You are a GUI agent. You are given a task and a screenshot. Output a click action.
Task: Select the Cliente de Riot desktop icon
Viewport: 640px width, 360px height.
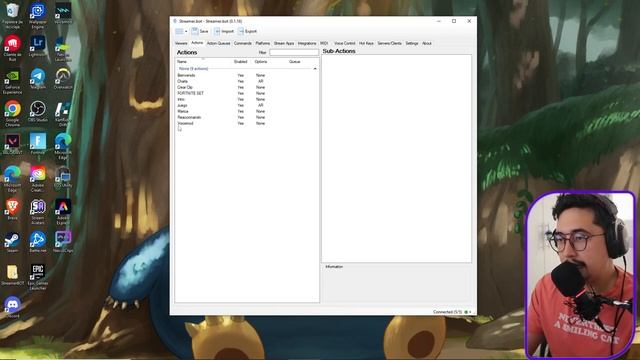pyautogui.click(x=12, y=48)
